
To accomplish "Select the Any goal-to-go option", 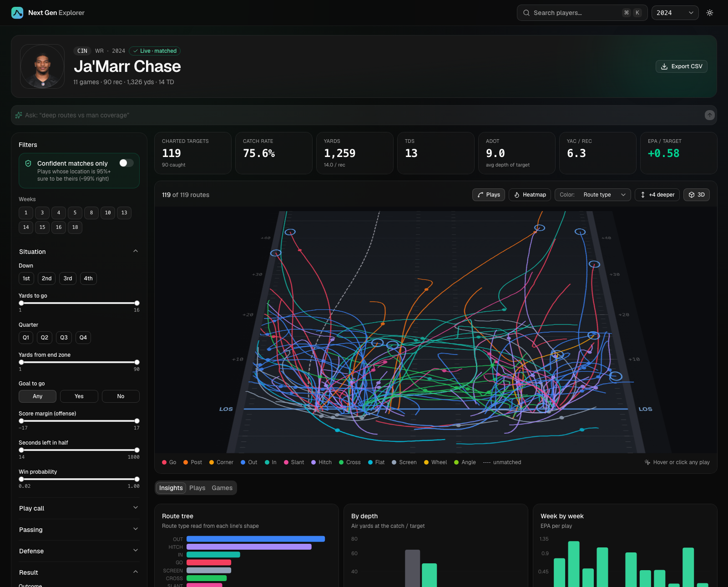I will point(38,396).
